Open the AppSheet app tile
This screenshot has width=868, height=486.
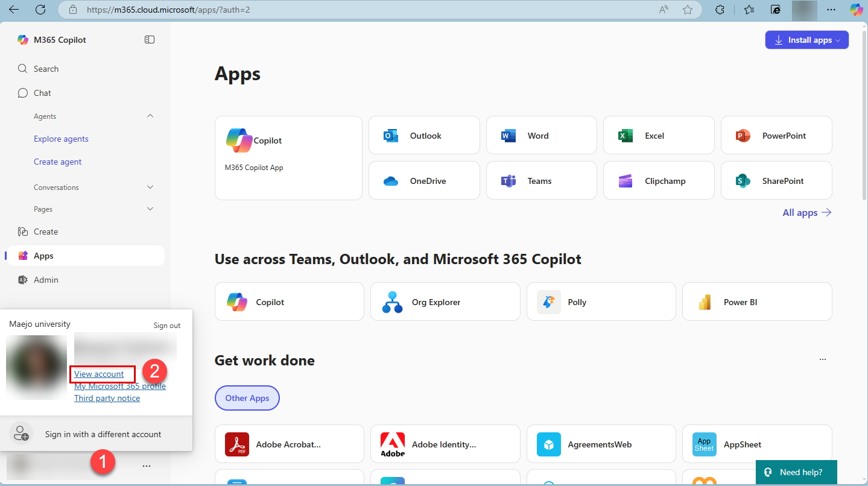[x=757, y=444]
